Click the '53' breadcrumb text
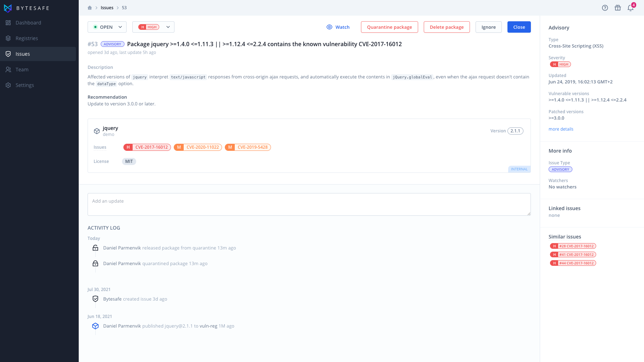Image resolution: width=644 pixels, height=362 pixels. [x=124, y=8]
